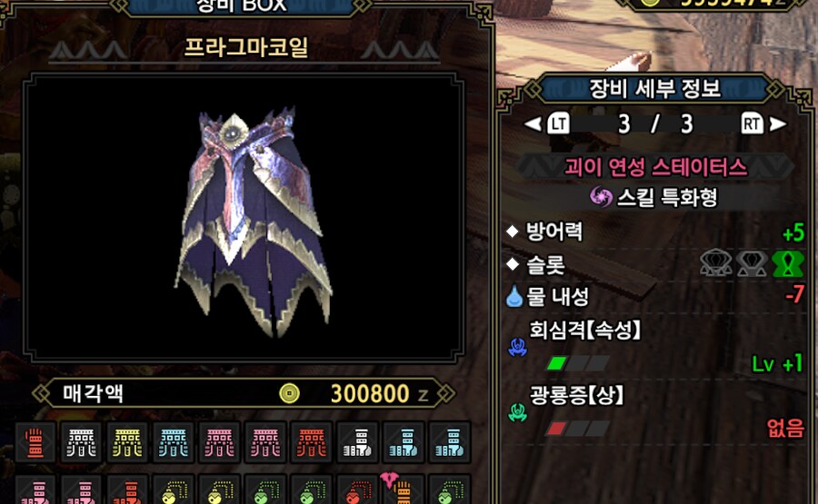Click the green level-2 decoration slot
This screenshot has height=504, width=818.
pos(787,263)
